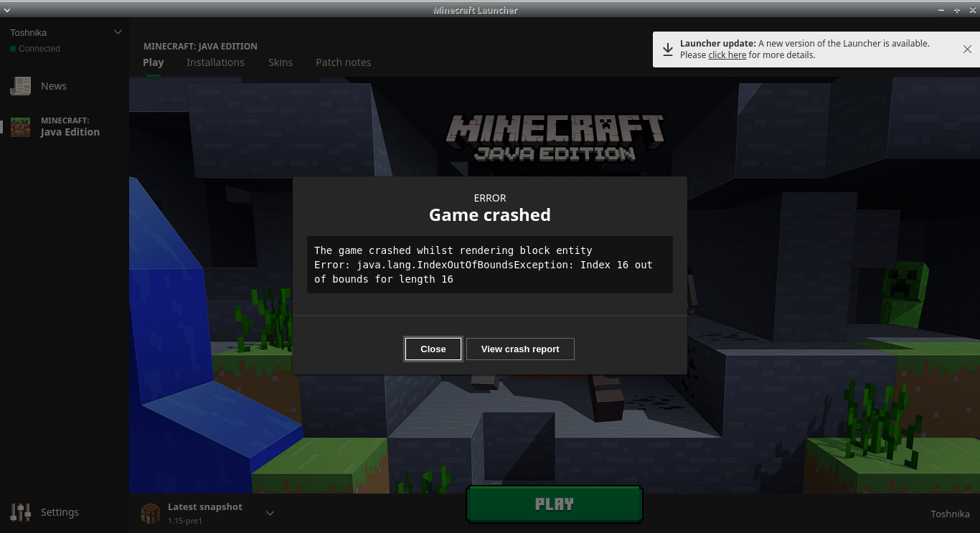Click the crafting table installation icon
The height and width of the screenshot is (533, 980).
click(151, 513)
